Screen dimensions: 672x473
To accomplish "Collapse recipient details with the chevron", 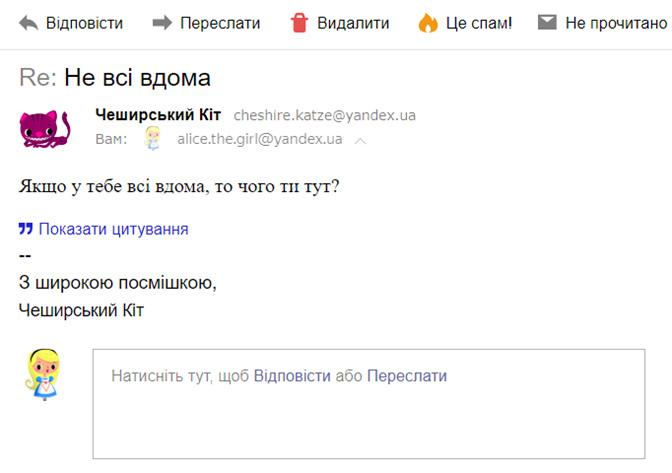I will pyautogui.click(x=360, y=141).
